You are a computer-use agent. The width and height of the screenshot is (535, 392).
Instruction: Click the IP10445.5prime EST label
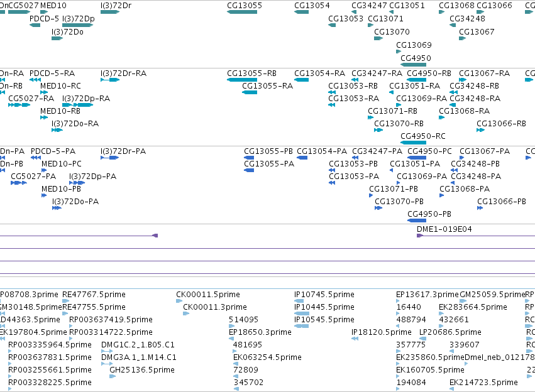324,307
